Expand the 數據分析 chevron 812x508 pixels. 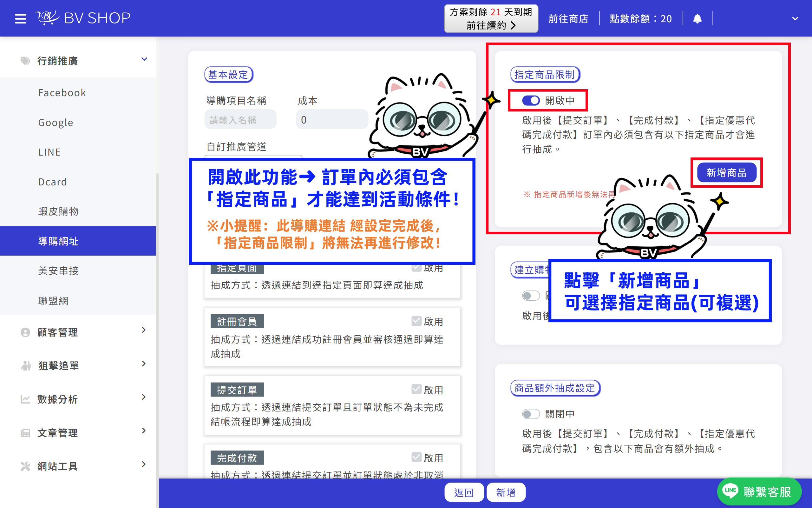(144, 397)
